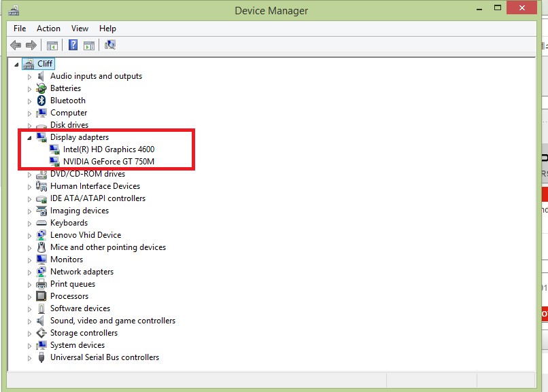Click the Forward arrow toolbar icon
The height and width of the screenshot is (392, 548).
[31, 46]
